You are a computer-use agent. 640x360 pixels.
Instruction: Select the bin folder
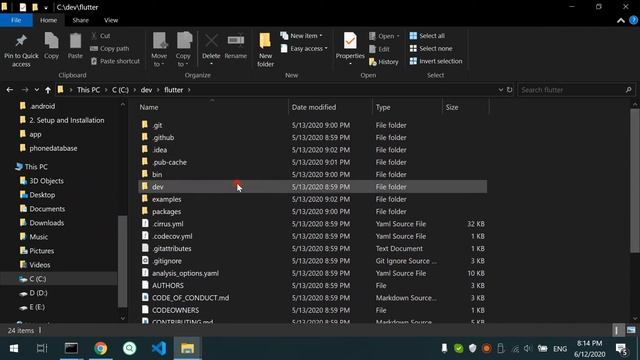312,174
